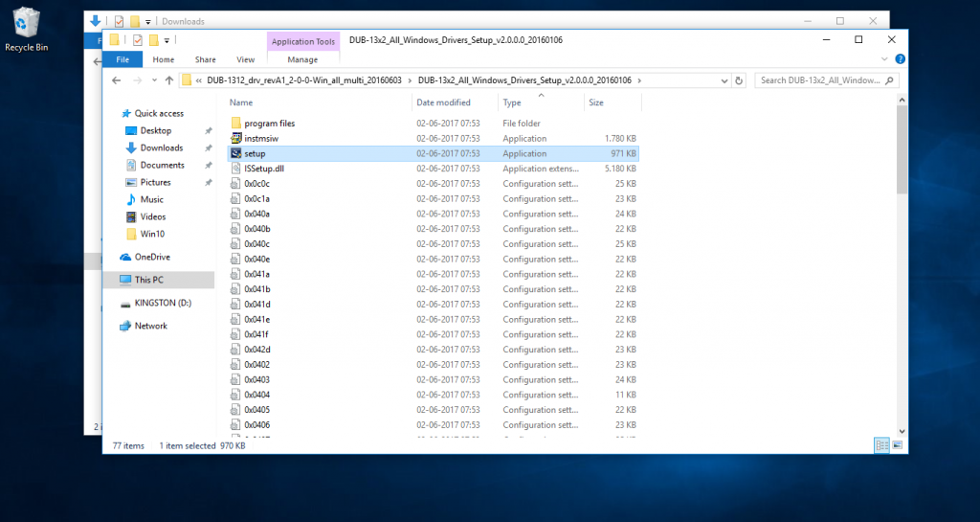This screenshot has width=980, height=522.
Task: Click the Downloads background window title text
Action: (183, 21)
